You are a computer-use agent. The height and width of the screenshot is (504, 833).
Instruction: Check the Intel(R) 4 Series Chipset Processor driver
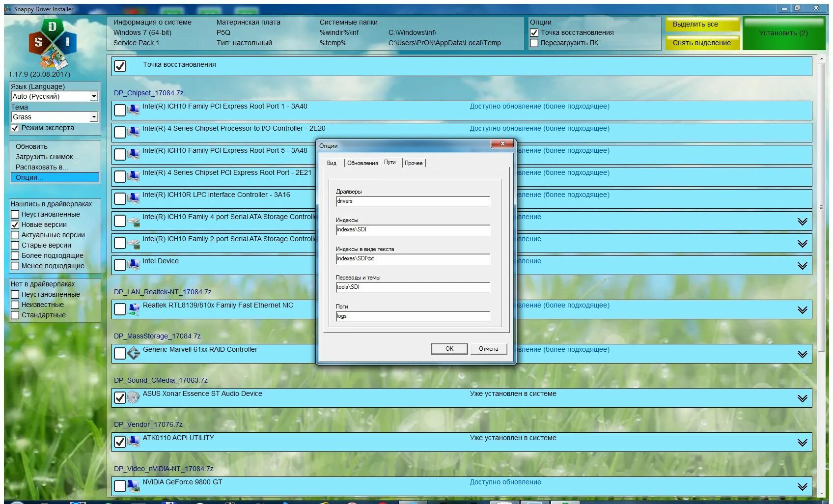(119, 132)
